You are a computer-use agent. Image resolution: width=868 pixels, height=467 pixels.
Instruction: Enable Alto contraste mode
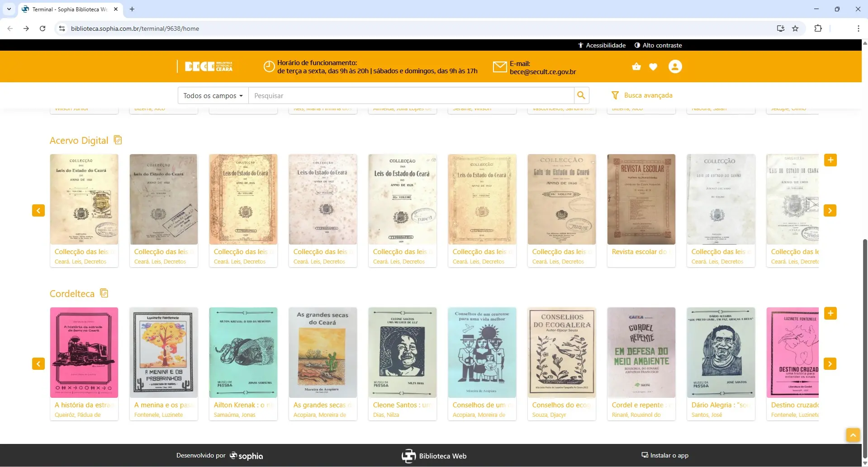[658, 45]
